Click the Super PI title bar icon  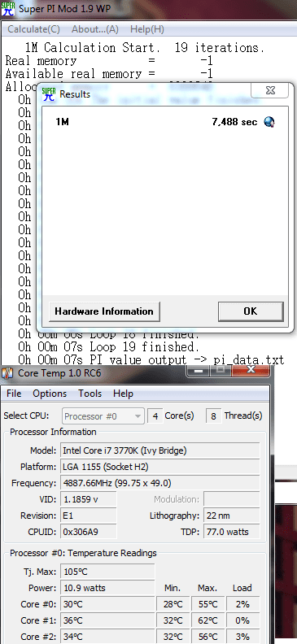tap(8, 9)
